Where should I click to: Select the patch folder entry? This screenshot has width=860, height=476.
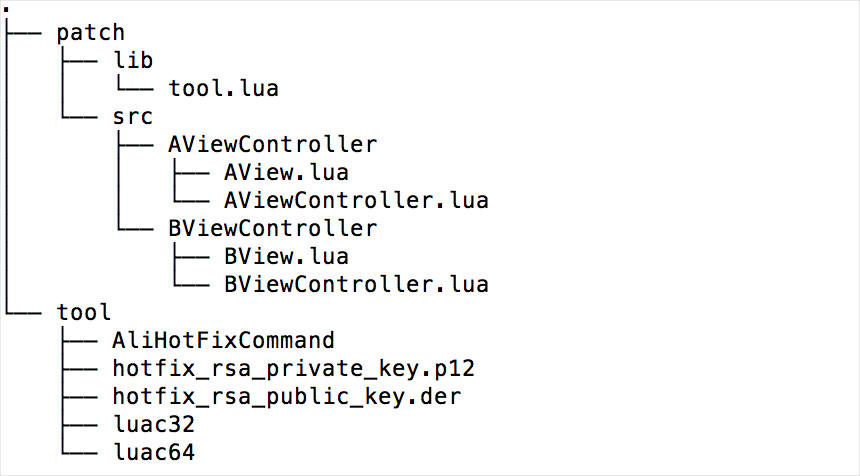90,33
